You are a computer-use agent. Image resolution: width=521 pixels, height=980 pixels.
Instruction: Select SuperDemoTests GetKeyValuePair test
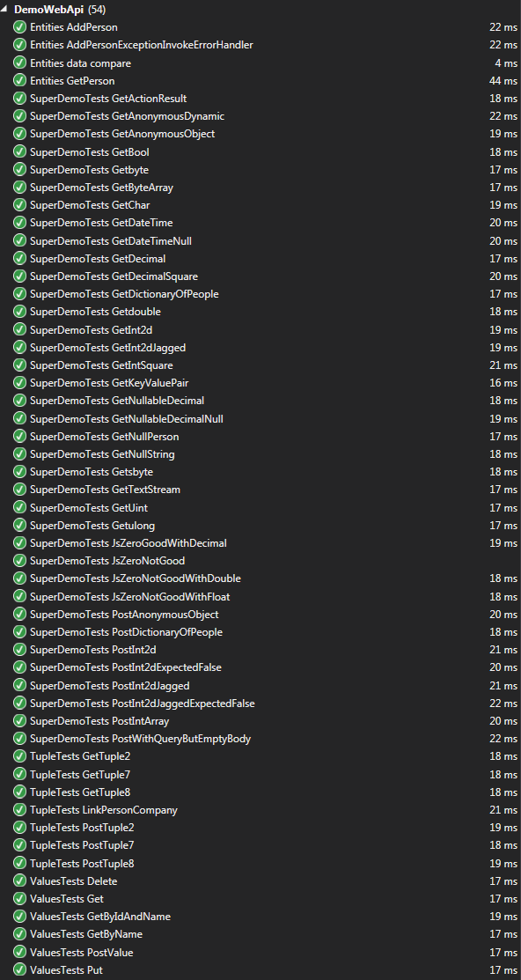[x=260, y=382]
